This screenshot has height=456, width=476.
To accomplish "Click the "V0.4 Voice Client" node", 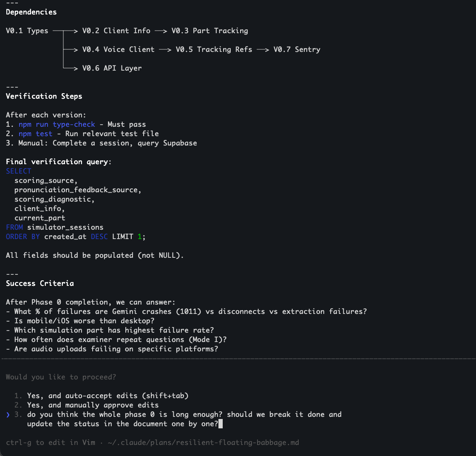I will click(118, 49).
